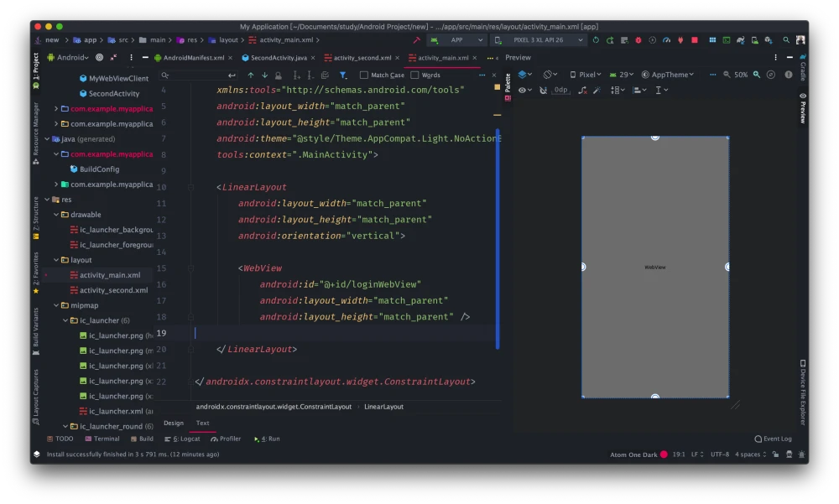Click the Profile app gauge icon
This screenshot has width=839, height=504.
(667, 40)
